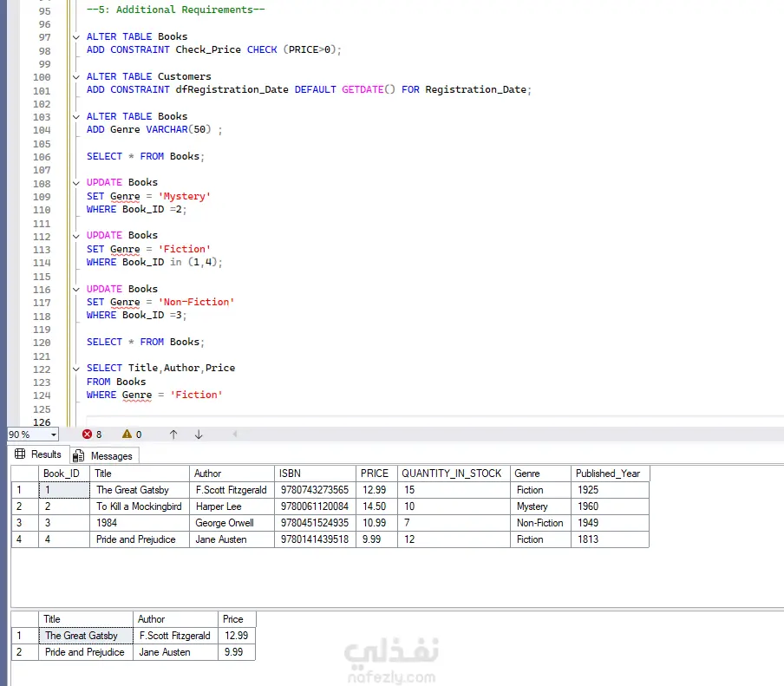Image resolution: width=784 pixels, height=686 pixels.
Task: Click the red error count icon
Action: tap(87, 434)
